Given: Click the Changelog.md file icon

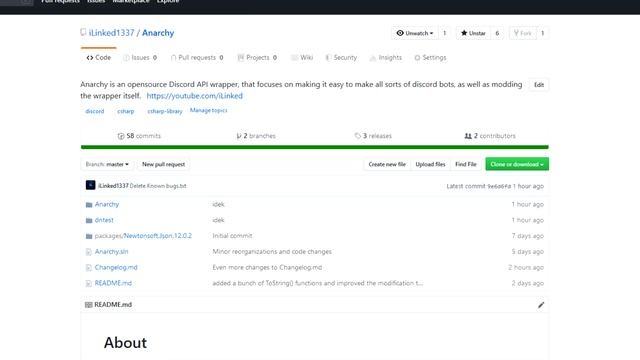Looking at the screenshot, I should (x=89, y=268).
